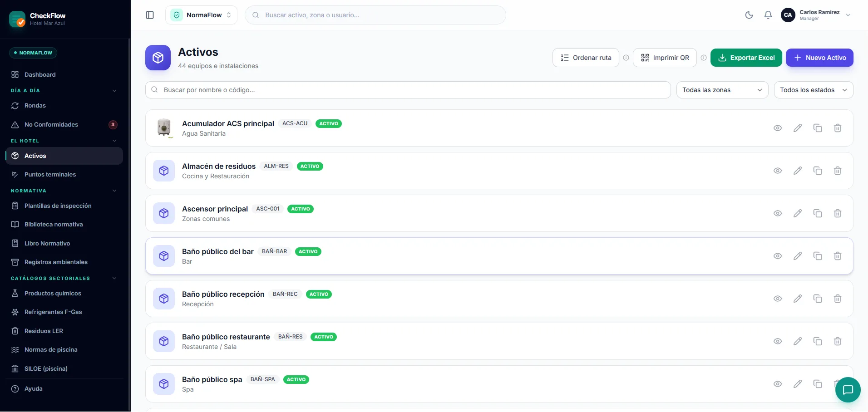Edit Baño público del bar
Screen dimensions: 868x412
click(798, 256)
